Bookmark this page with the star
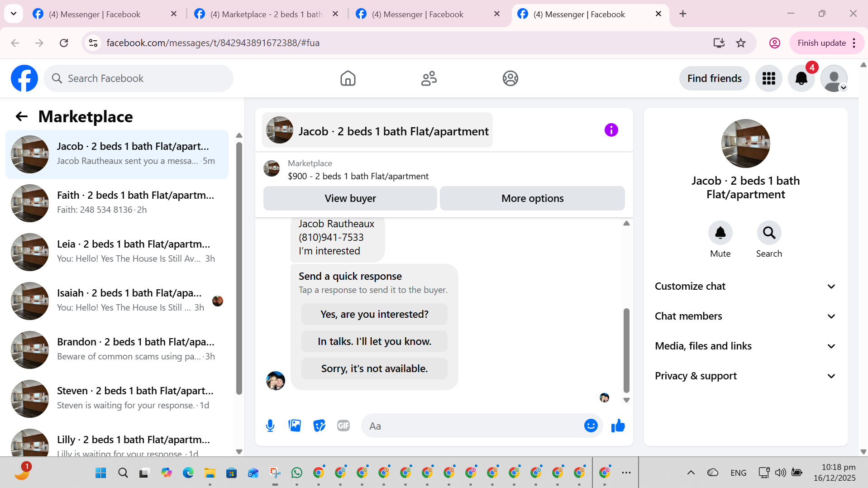The image size is (868, 488). point(741,43)
